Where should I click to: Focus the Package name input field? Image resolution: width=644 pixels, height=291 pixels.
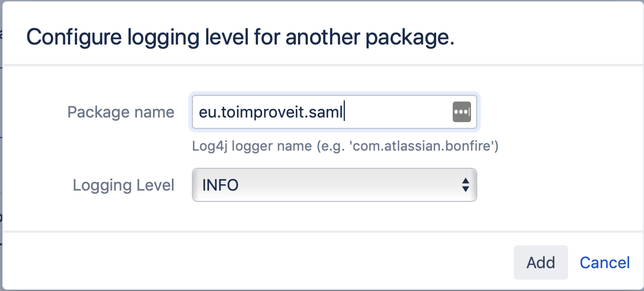pos(335,112)
